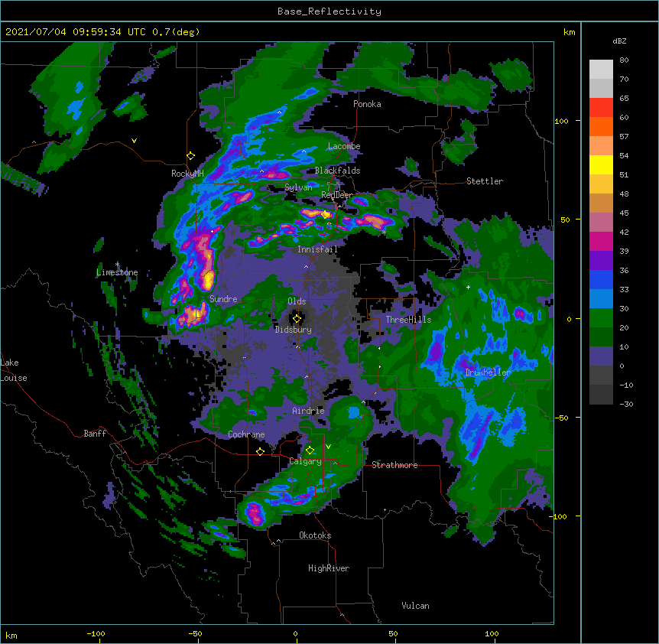The image size is (659, 644).
Task: Click the Sylvan label
Action: (298, 187)
